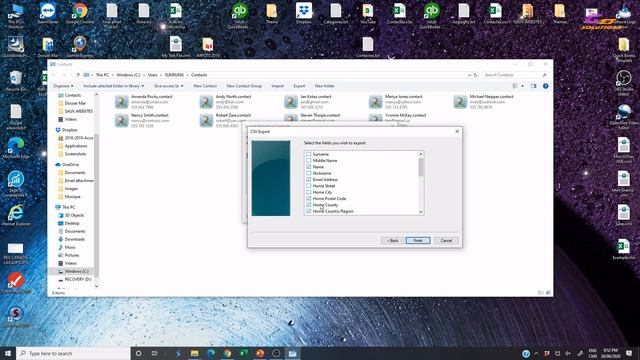Open the Give access to dropdown
Screen dimensions: 640x360
coord(169,86)
